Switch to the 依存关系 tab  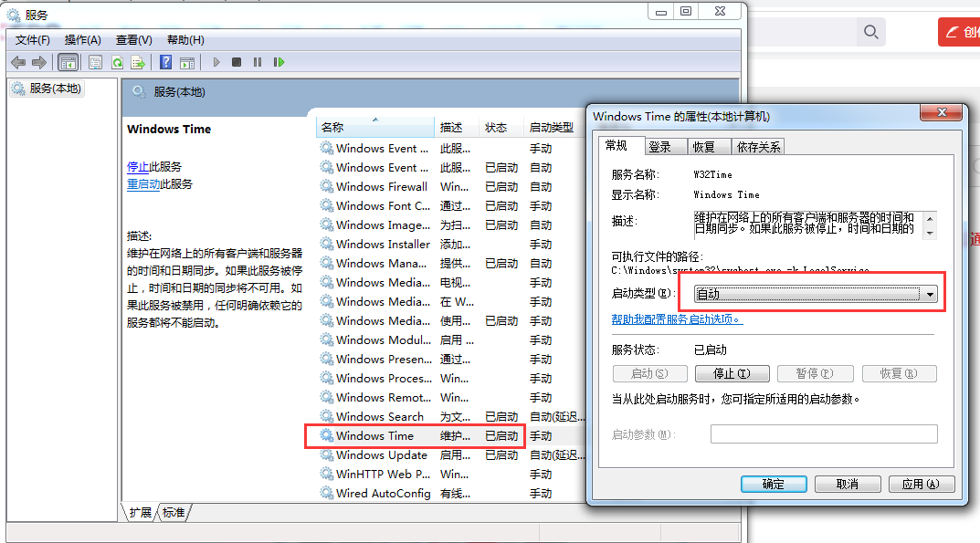pos(758,147)
